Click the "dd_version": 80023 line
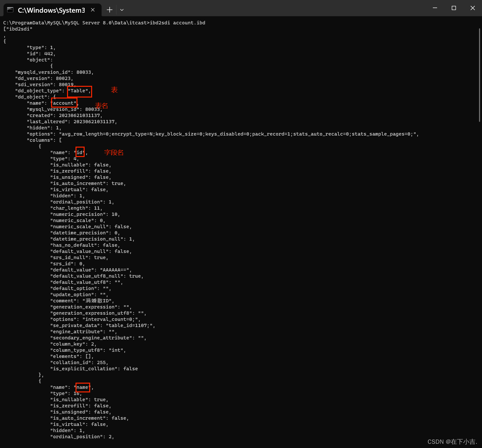The height and width of the screenshot is (448, 482). 44,78
